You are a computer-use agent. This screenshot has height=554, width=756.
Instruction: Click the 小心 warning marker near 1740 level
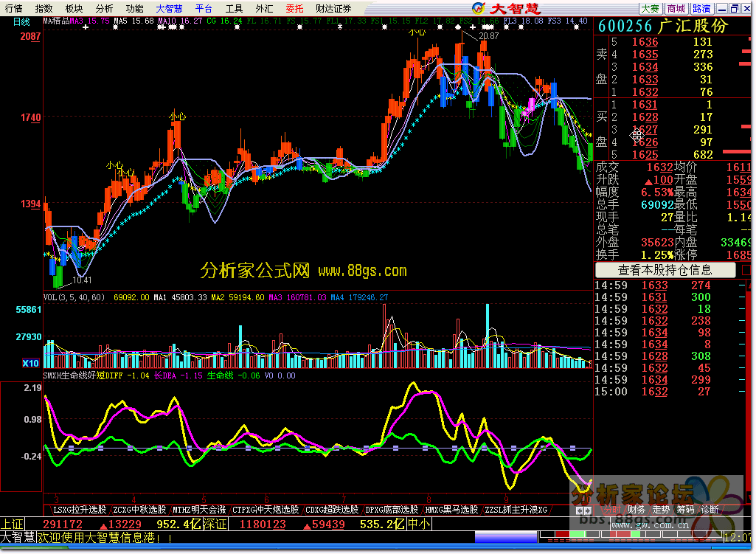[x=177, y=117]
